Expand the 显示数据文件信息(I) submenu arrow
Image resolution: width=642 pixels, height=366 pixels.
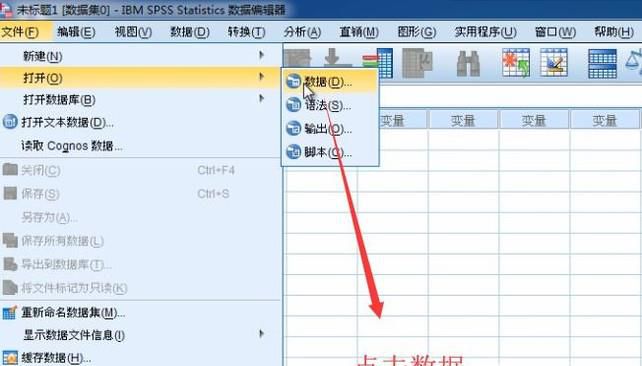tap(261, 334)
